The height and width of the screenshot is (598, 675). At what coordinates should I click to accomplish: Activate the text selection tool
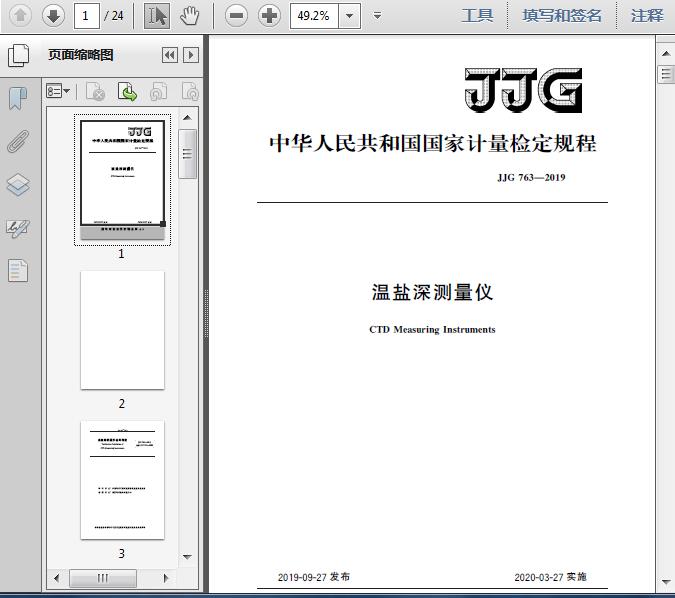(157, 15)
